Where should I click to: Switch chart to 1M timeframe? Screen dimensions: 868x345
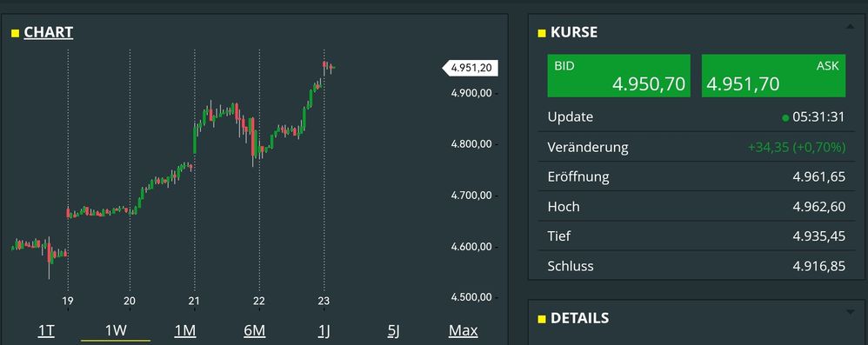[x=185, y=330]
